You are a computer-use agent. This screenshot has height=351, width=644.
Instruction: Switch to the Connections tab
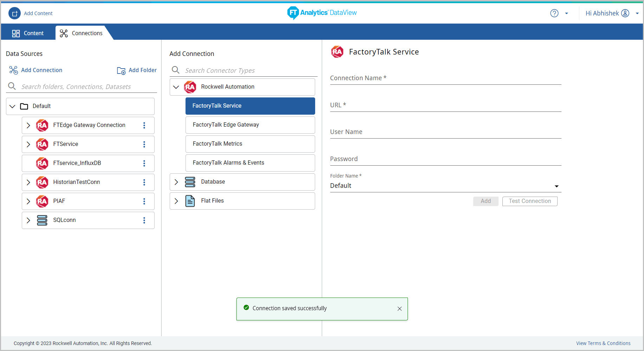82,33
